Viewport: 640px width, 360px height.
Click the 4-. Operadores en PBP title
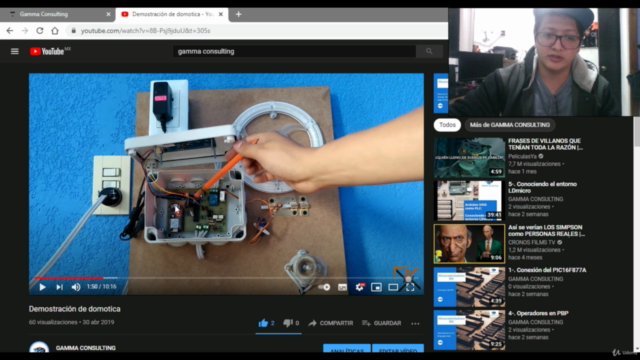[x=538, y=313]
